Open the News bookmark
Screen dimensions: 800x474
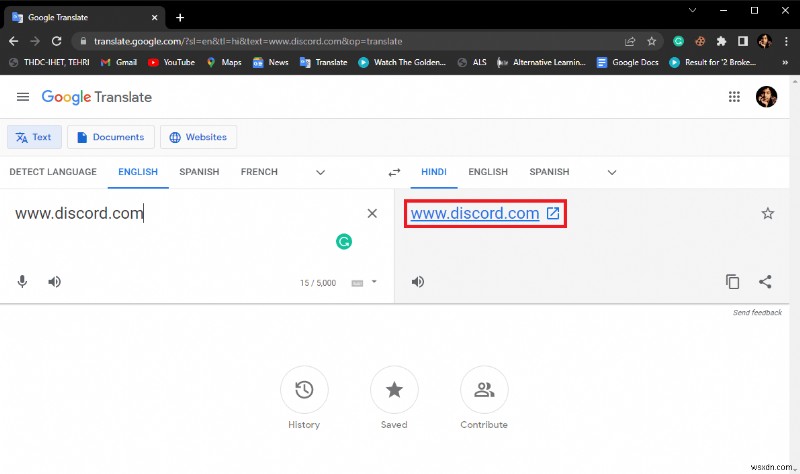point(271,62)
